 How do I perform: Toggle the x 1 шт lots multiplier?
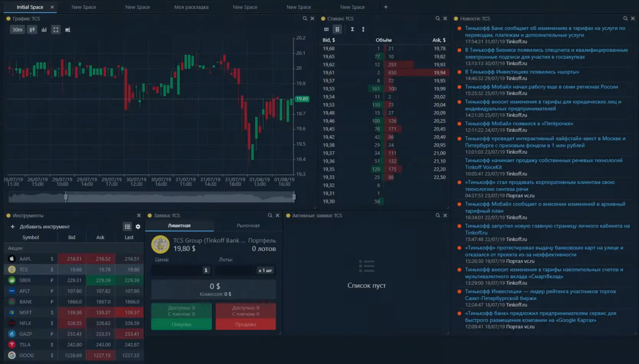266,270
